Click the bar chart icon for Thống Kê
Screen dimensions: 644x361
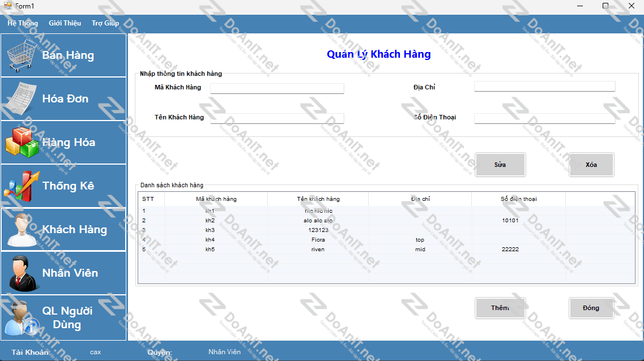(x=22, y=186)
